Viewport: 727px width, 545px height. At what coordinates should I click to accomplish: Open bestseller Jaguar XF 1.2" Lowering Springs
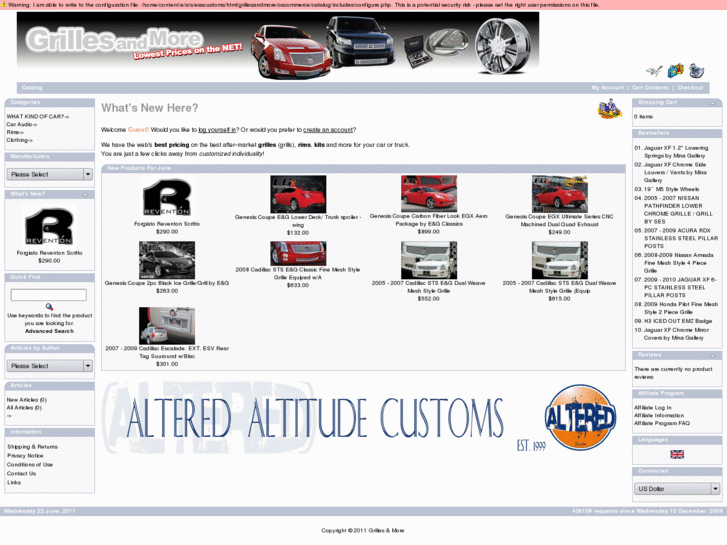676,152
